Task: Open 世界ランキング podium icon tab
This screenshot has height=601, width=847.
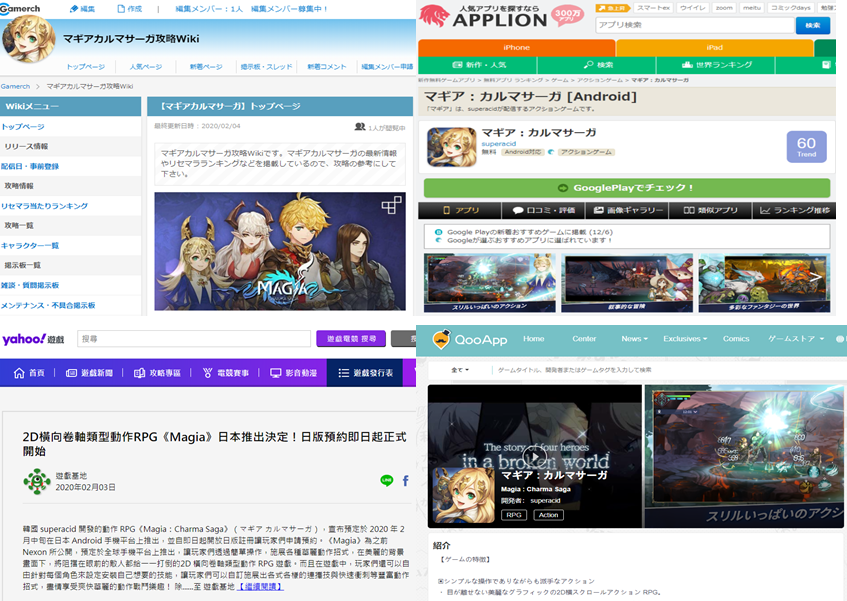Action: tap(687, 65)
